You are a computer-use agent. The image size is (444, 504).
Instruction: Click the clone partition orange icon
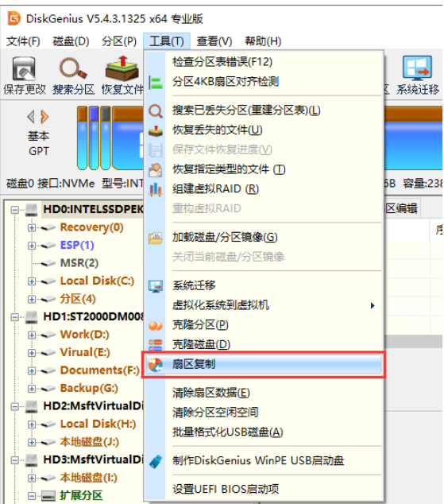[156, 325]
